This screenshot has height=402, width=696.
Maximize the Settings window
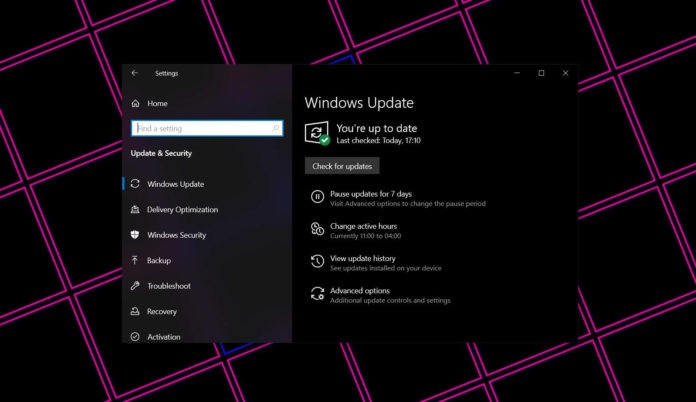(541, 73)
